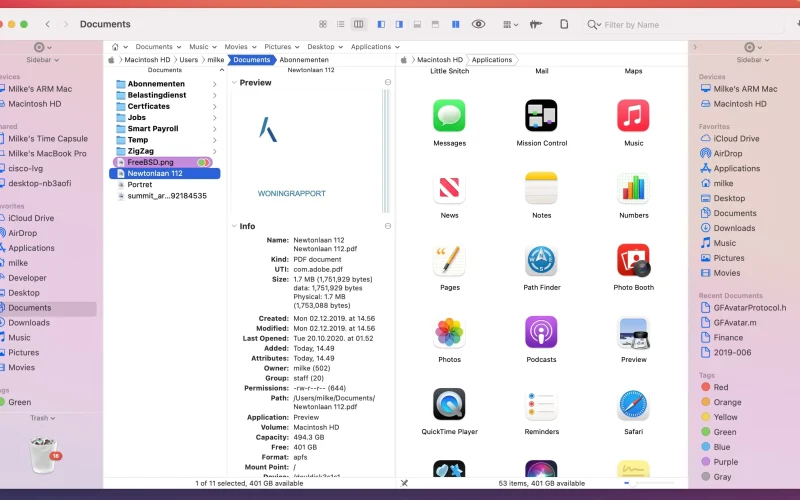
Task: Click the Documents column header sort arrow
Action: coord(221,70)
